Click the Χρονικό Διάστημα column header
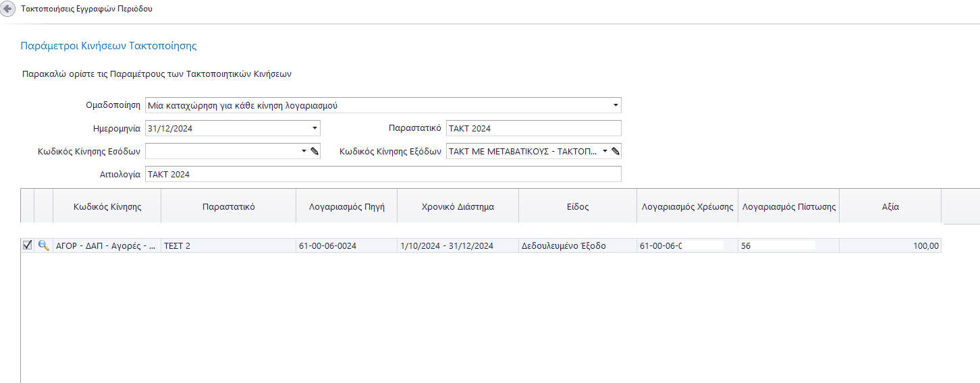This screenshot has height=383, width=980. tap(458, 207)
